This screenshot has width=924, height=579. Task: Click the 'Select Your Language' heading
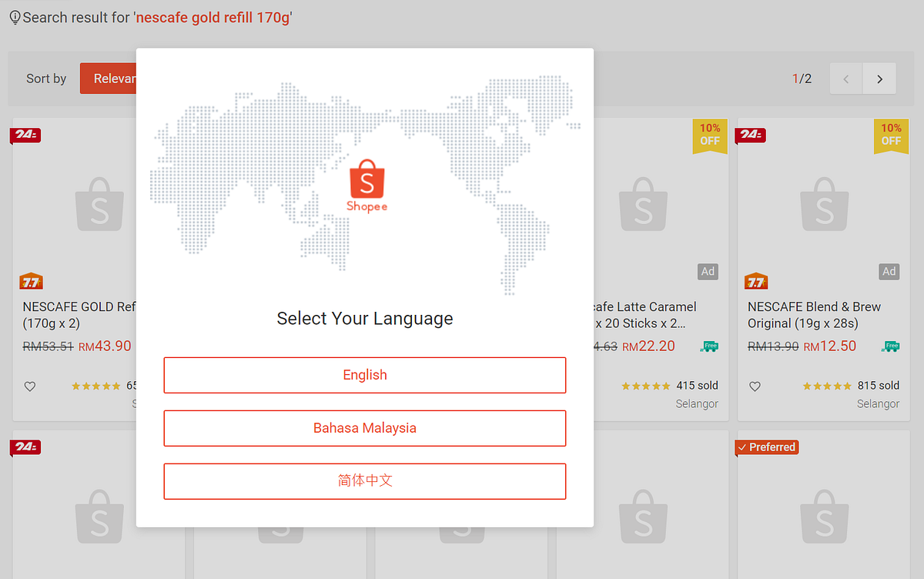click(x=365, y=319)
